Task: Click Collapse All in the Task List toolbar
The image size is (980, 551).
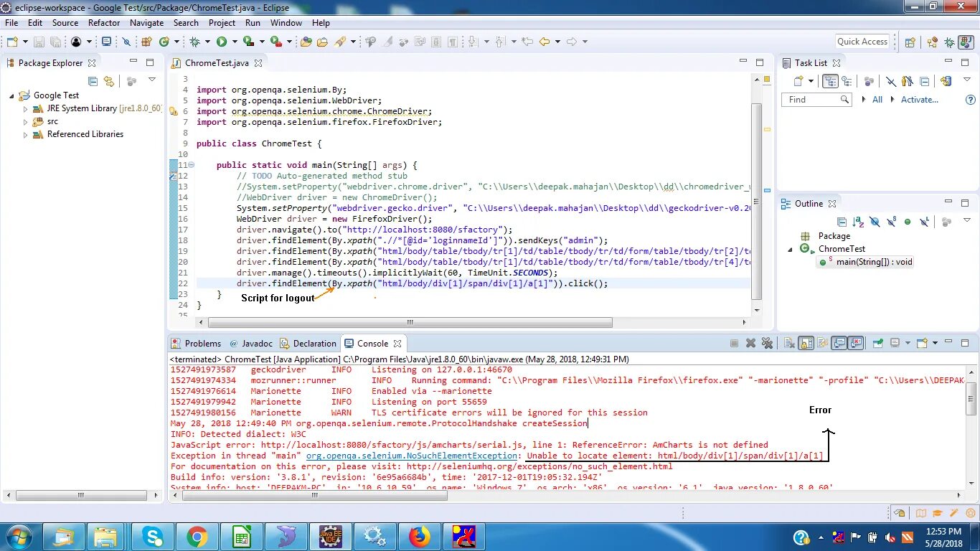Action: [x=925, y=81]
